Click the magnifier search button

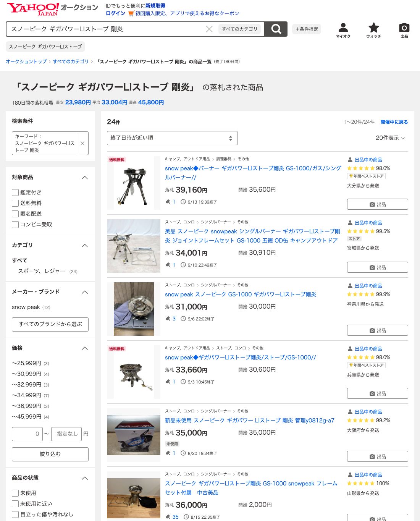pos(276,29)
